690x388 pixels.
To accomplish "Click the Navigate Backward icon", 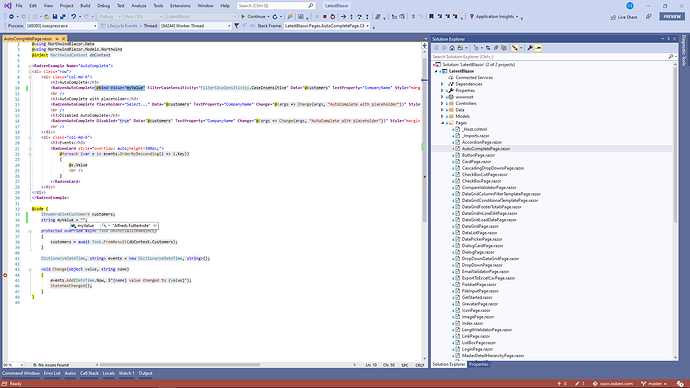I will point(11,16).
